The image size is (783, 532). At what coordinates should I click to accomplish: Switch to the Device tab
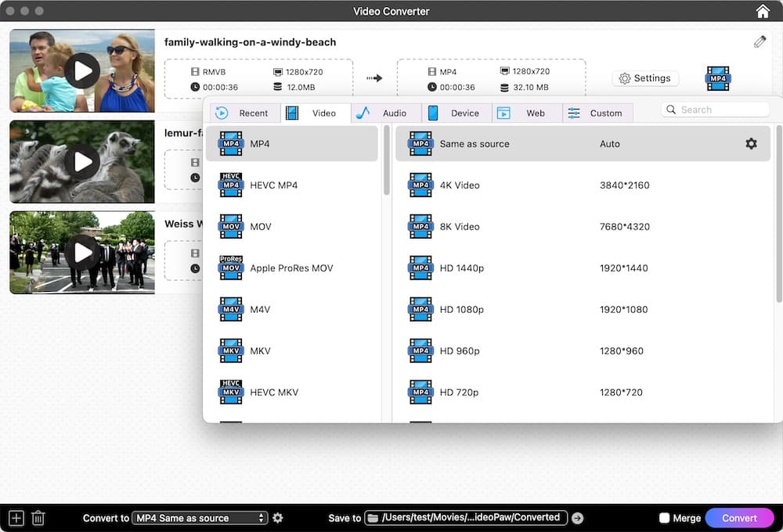pos(456,113)
